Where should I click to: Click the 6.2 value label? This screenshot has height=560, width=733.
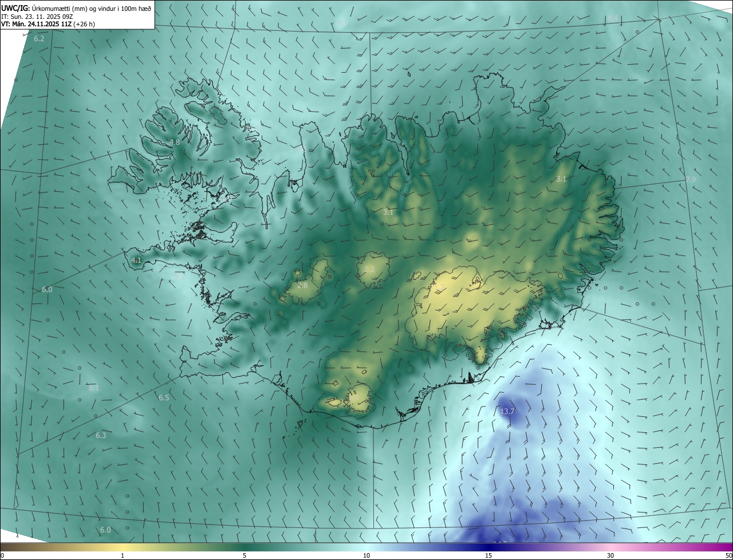[39, 39]
